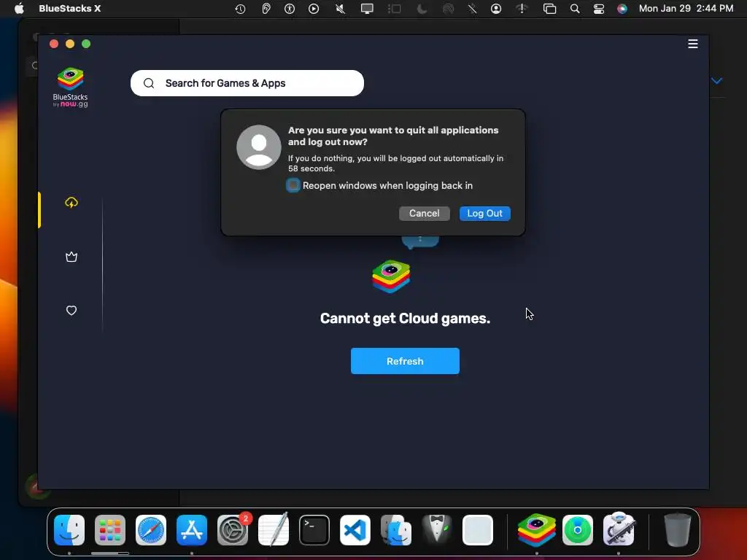Open Time Machine menu bar icon
This screenshot has width=747, height=560.
[240, 9]
